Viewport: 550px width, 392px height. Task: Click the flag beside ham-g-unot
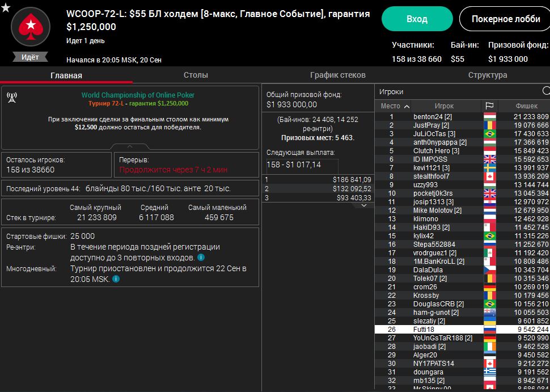pos(490,313)
